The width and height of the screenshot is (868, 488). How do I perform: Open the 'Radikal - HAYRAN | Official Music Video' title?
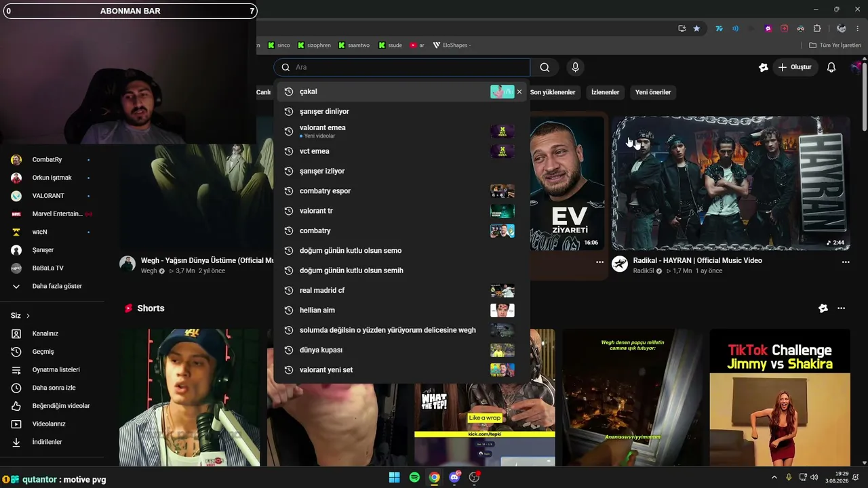(x=697, y=261)
